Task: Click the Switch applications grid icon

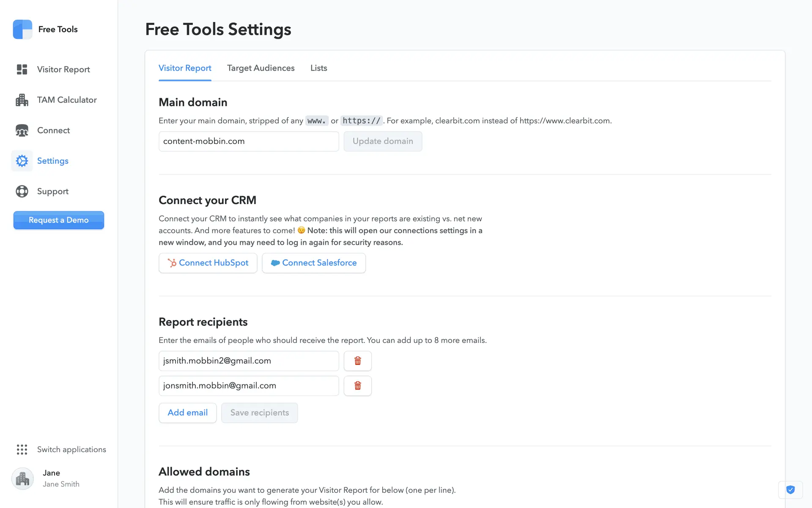Action: click(22, 450)
